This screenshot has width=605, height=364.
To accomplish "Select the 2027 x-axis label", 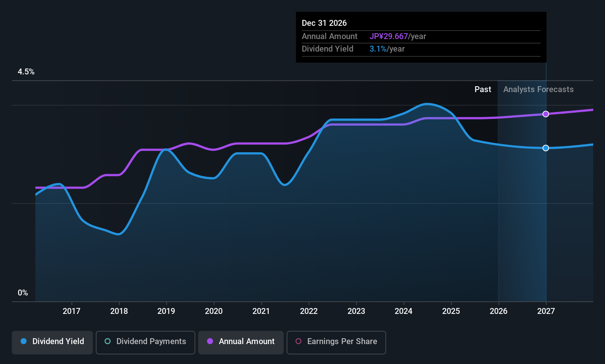I will 546,311.
